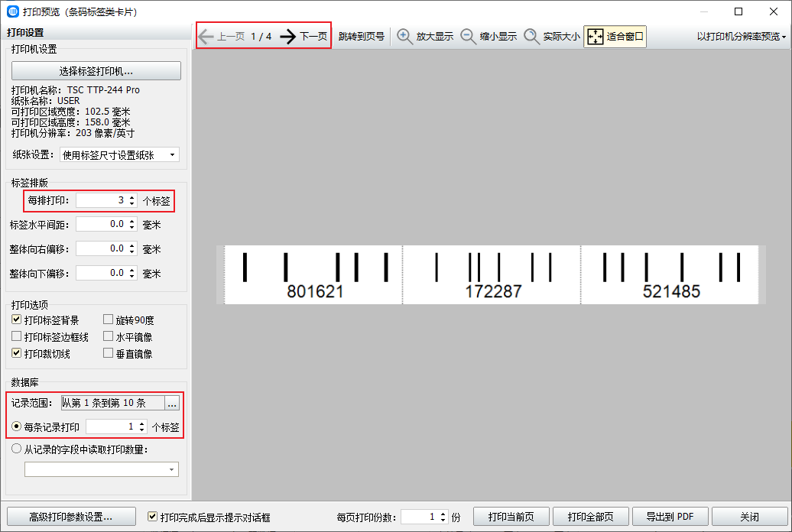Toggle 打印完成后显示提示对话框 checkbox
The height and width of the screenshot is (532, 792).
point(152,517)
